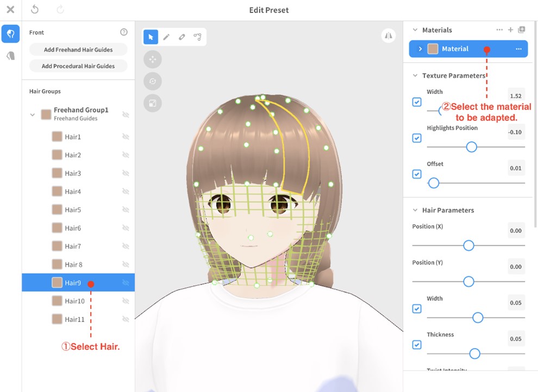Disable the Thickness checkbox

pos(417,345)
